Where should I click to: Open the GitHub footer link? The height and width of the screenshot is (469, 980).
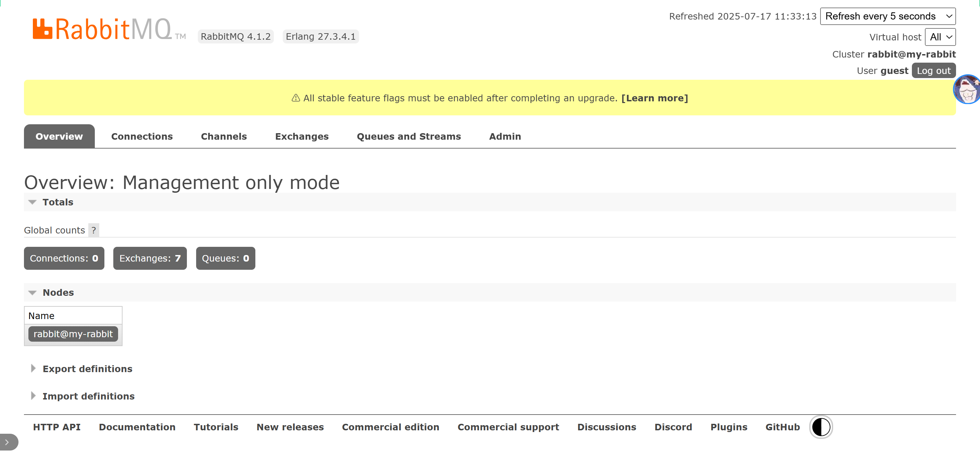point(782,427)
